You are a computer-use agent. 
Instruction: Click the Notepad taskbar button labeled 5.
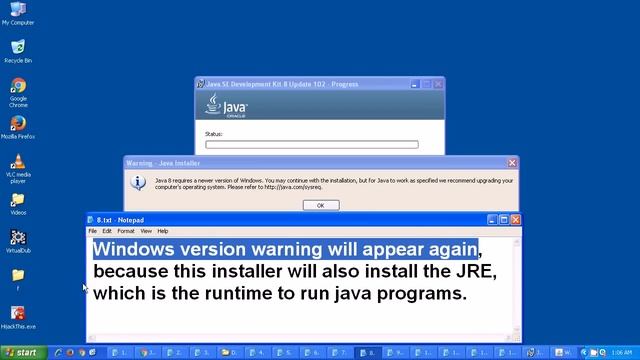point(285,353)
